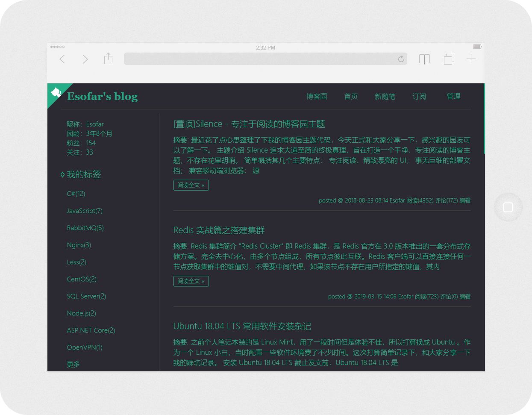Click the browser address bar
Image resolution: width=532 pixels, height=415 pixels.
pos(265,59)
